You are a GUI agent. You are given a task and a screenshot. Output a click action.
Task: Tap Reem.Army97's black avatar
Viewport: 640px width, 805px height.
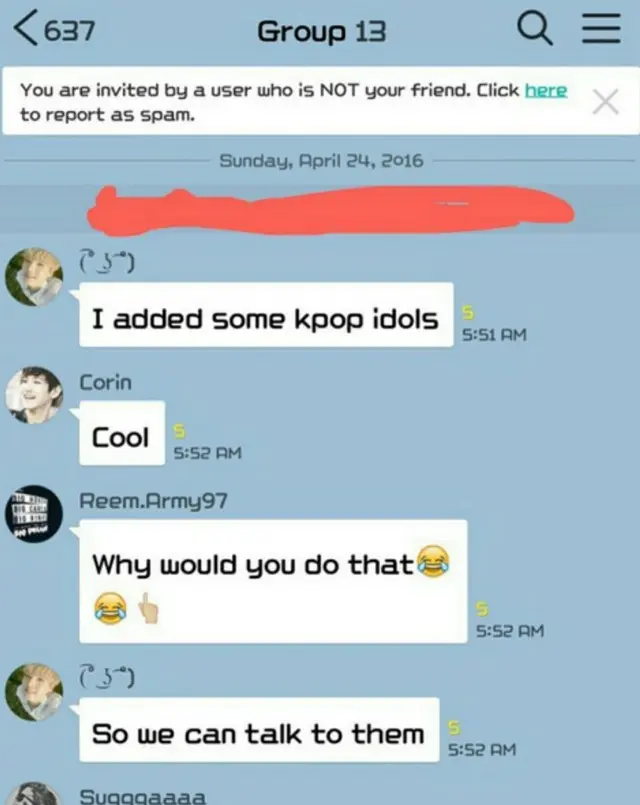coord(34,513)
